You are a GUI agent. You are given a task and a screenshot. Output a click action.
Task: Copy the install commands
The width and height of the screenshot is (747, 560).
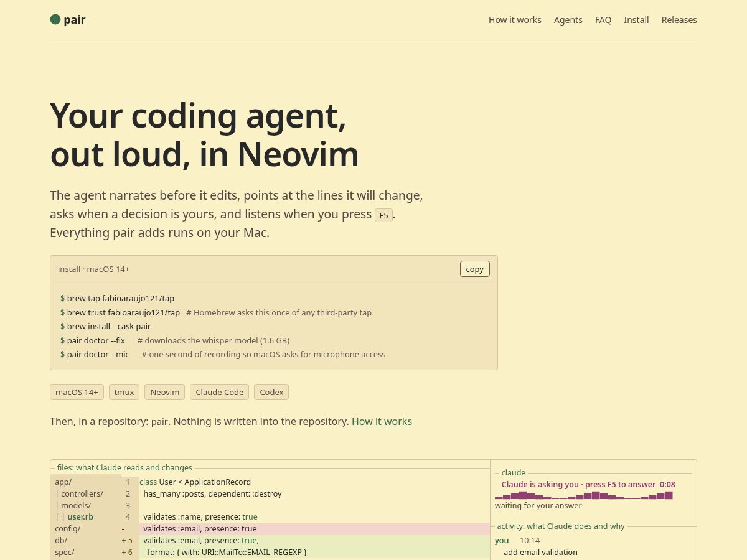475,269
